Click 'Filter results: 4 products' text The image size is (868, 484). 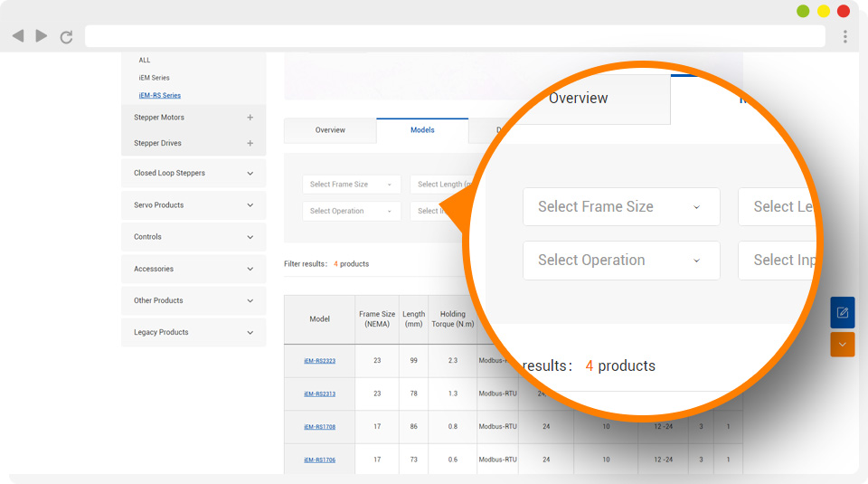coord(326,264)
